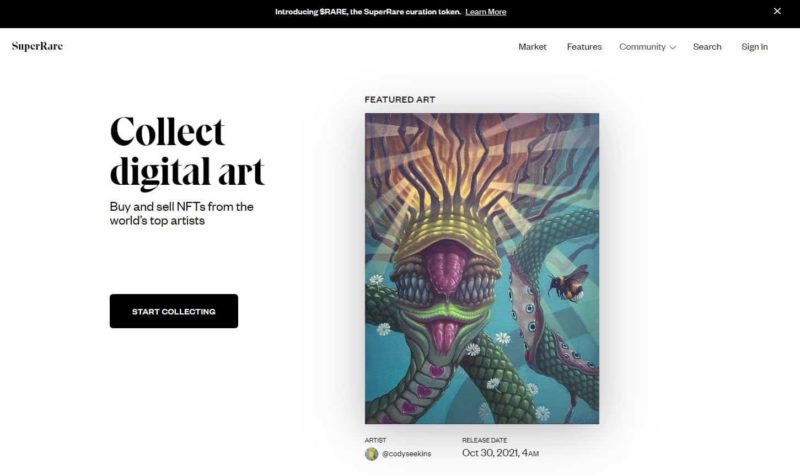Open the Market page
This screenshot has height=475, width=800.
532,47
